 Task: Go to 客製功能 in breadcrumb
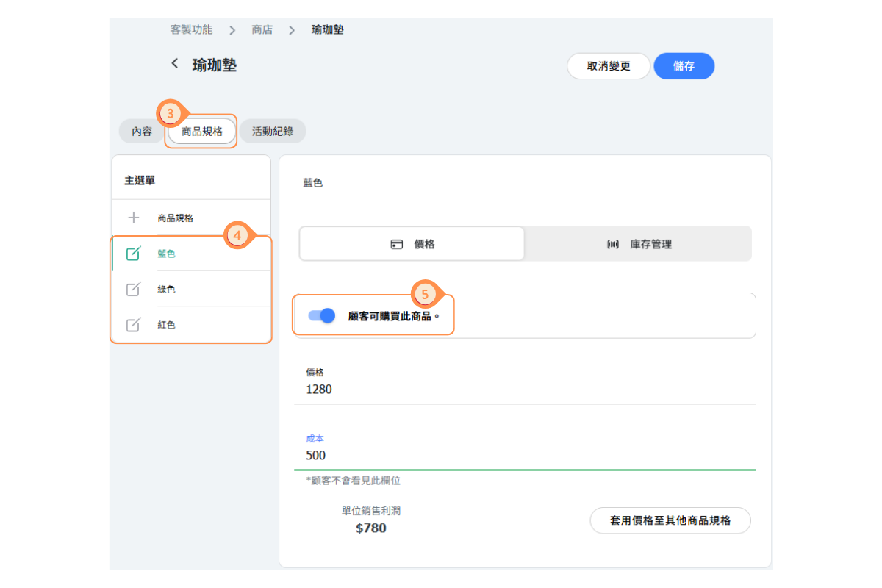[x=191, y=30]
